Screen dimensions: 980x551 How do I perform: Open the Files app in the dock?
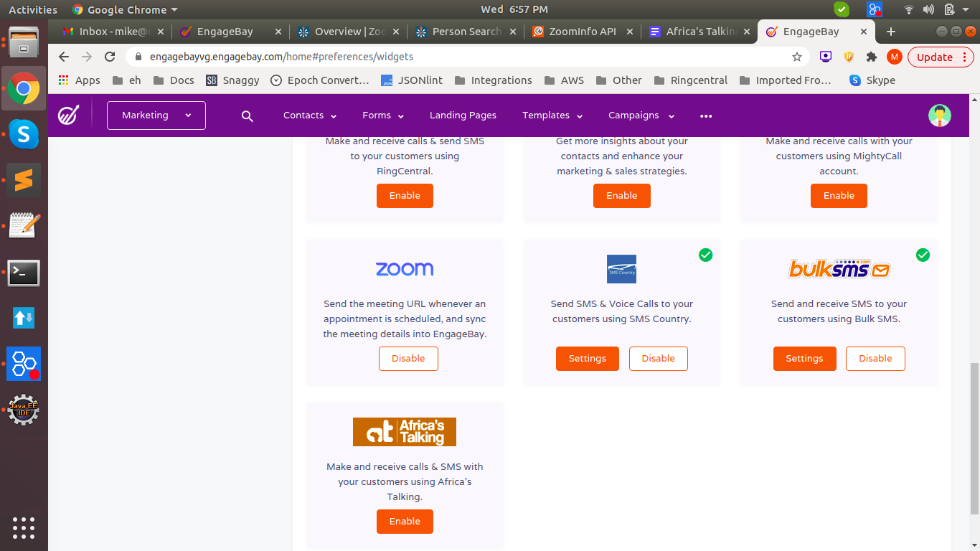click(24, 42)
